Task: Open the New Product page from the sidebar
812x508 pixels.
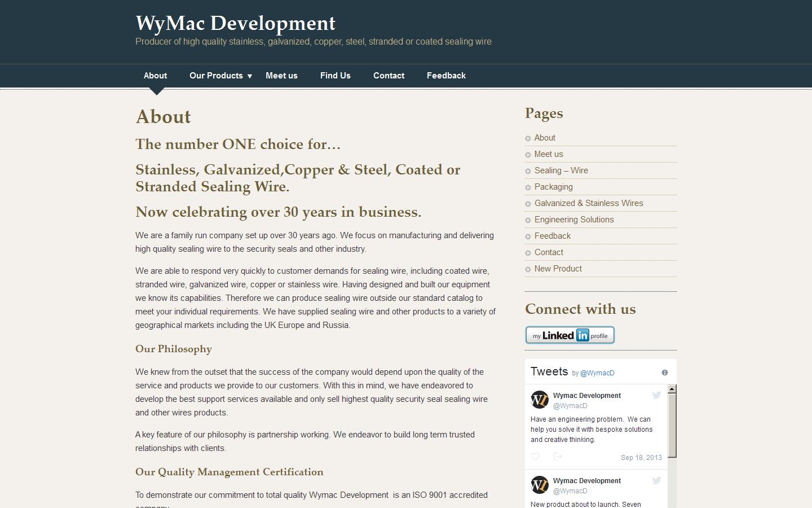Action: point(558,269)
